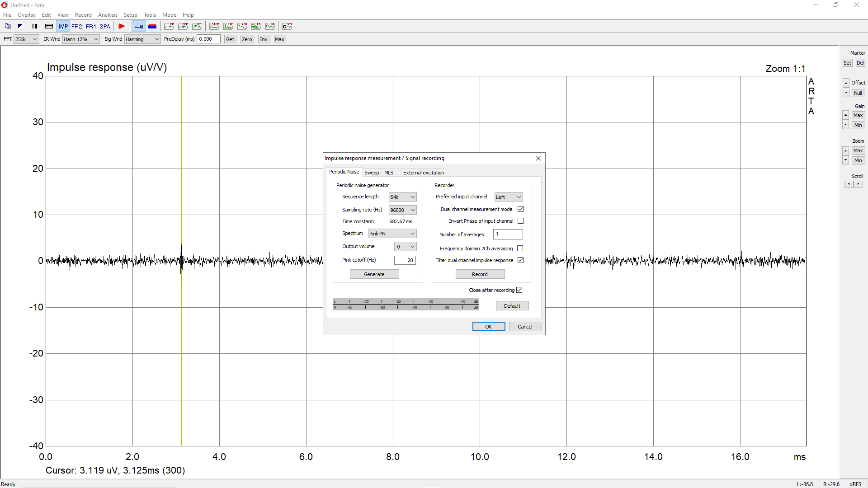868x488 pixels.
Task: Decrease Offset with the down arrow
Action: click(x=846, y=93)
